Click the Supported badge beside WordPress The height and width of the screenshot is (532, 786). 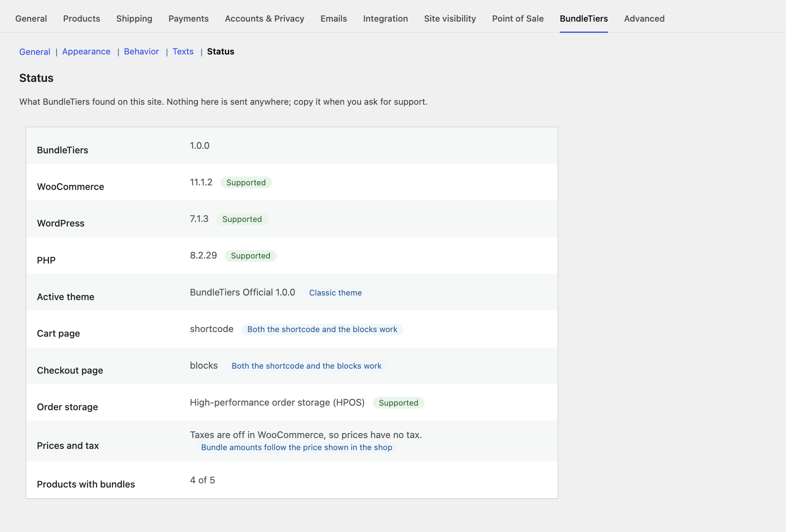242,219
